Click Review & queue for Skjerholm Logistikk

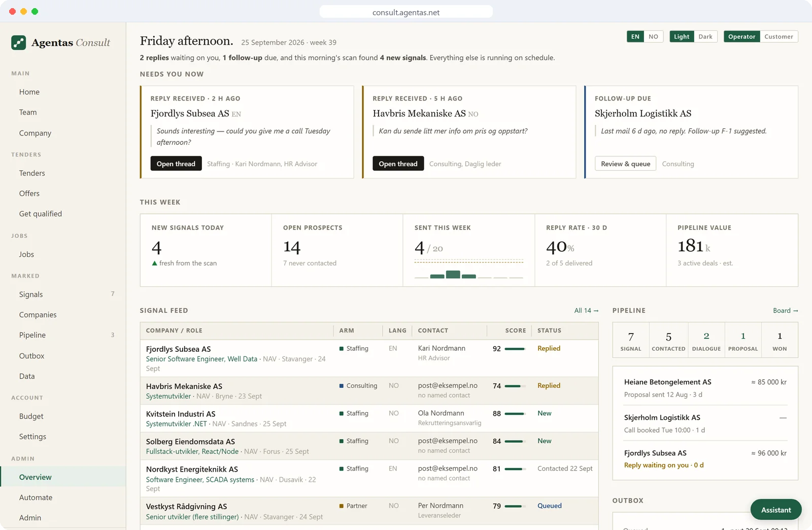tap(625, 163)
